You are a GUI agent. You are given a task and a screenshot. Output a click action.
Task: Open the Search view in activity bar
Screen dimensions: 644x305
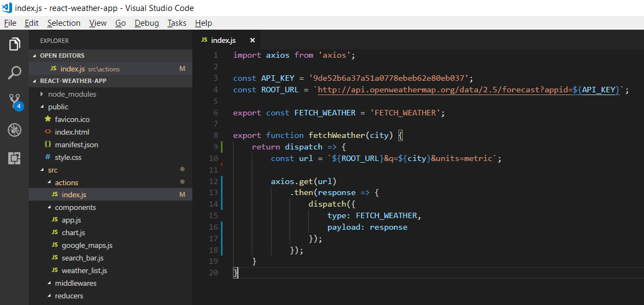tap(14, 72)
